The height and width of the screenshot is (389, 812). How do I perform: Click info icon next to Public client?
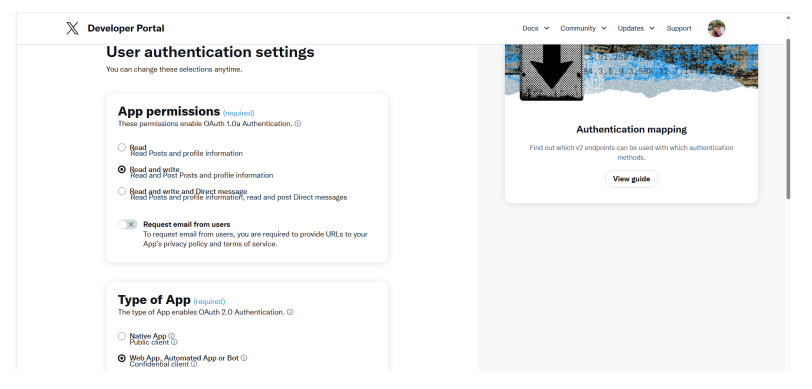(174, 342)
